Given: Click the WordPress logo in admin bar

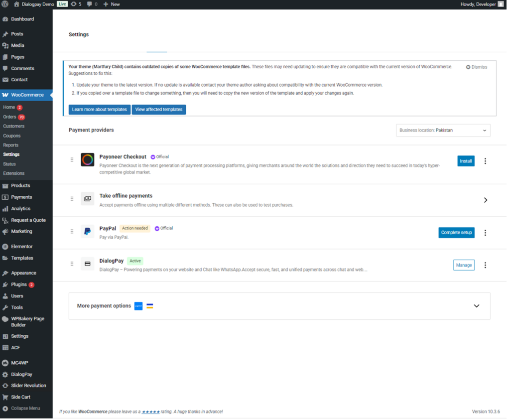Looking at the screenshot, I should coord(5,4).
